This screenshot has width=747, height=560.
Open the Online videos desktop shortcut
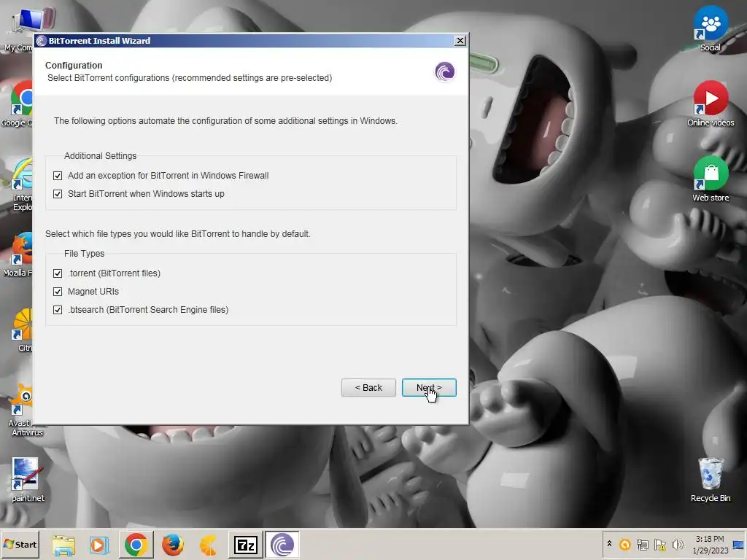(711, 104)
